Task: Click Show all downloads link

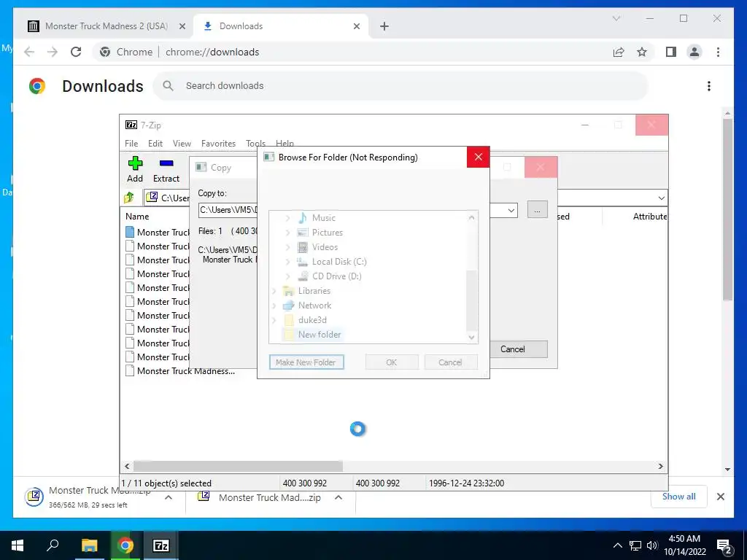Action: point(679,497)
